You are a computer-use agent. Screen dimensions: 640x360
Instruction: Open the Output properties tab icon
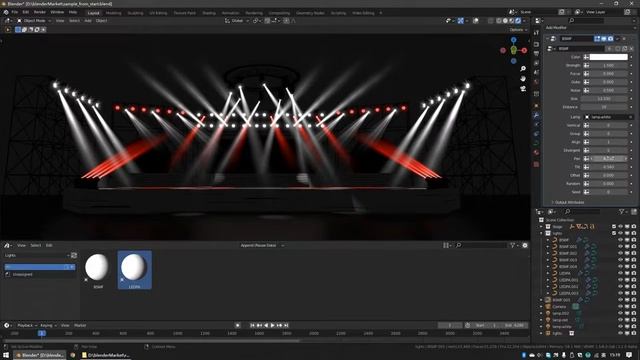[536, 53]
